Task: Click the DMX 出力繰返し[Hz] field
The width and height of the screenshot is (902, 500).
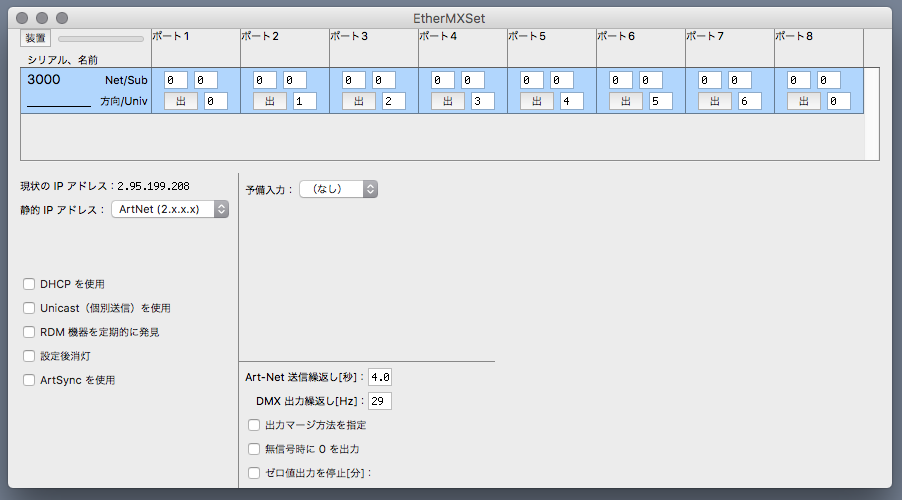Action: click(380, 401)
